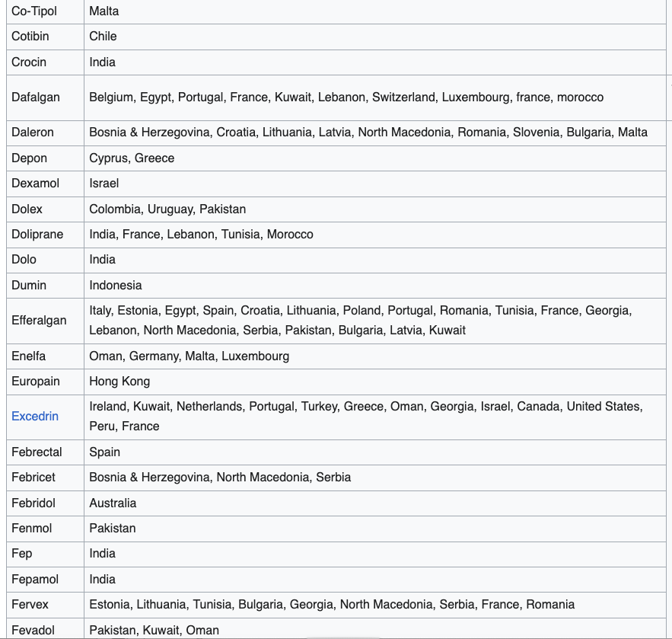Screen dimensions: 672x639
Task: Select Chile in the Cotibin row
Action: pos(103,37)
